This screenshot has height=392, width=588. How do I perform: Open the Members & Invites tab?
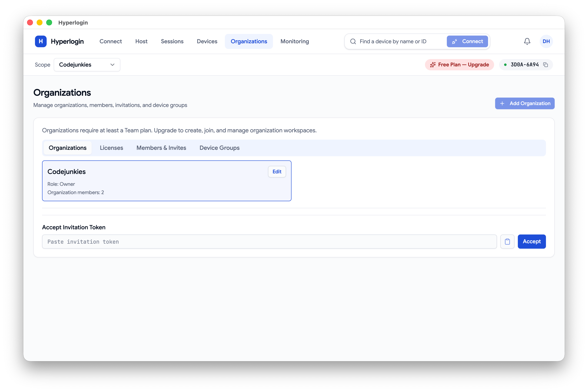161,148
